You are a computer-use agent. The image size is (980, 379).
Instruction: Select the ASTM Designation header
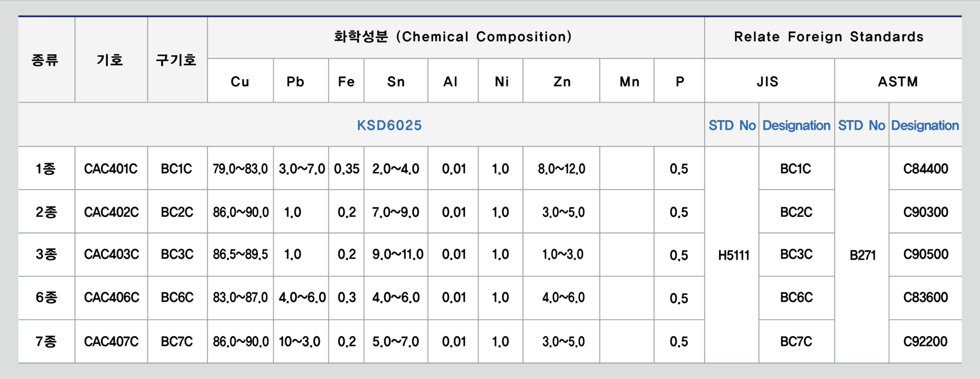925,125
